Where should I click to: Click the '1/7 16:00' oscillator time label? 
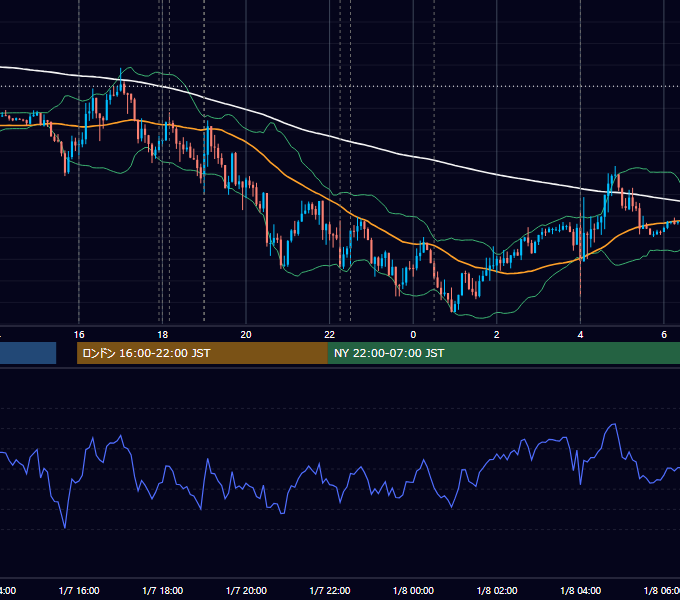(x=79, y=590)
